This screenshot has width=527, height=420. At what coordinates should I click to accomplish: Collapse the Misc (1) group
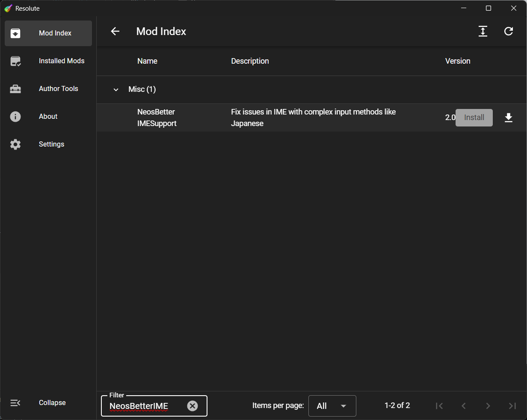pos(115,90)
